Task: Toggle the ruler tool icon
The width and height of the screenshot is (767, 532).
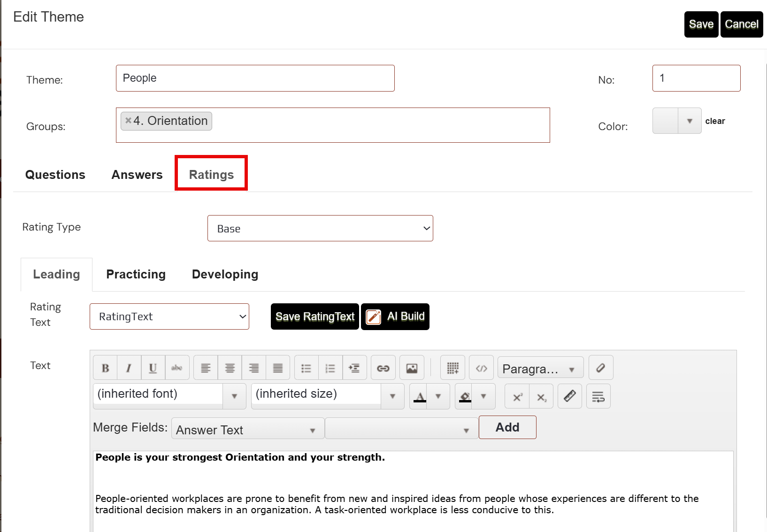Action: click(x=570, y=396)
